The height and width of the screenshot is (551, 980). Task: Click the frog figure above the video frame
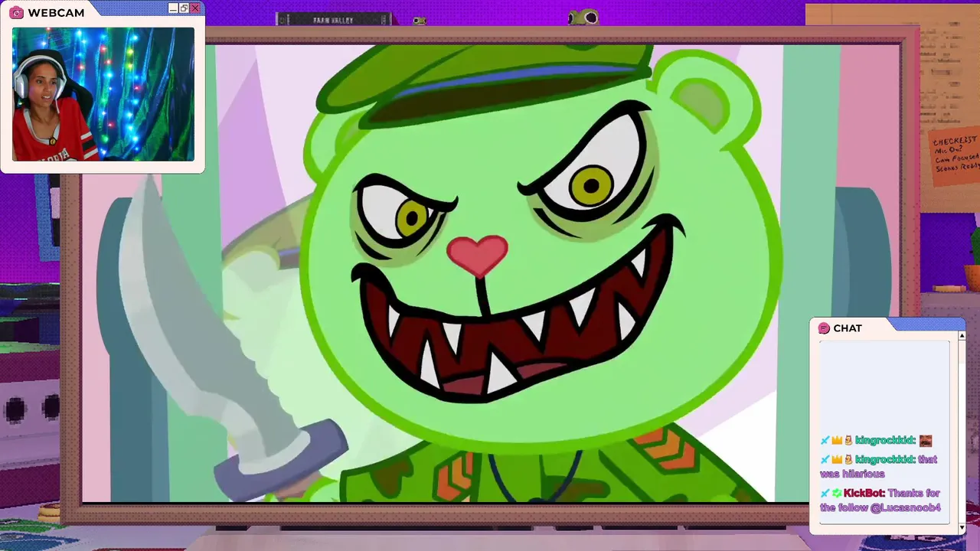583,16
